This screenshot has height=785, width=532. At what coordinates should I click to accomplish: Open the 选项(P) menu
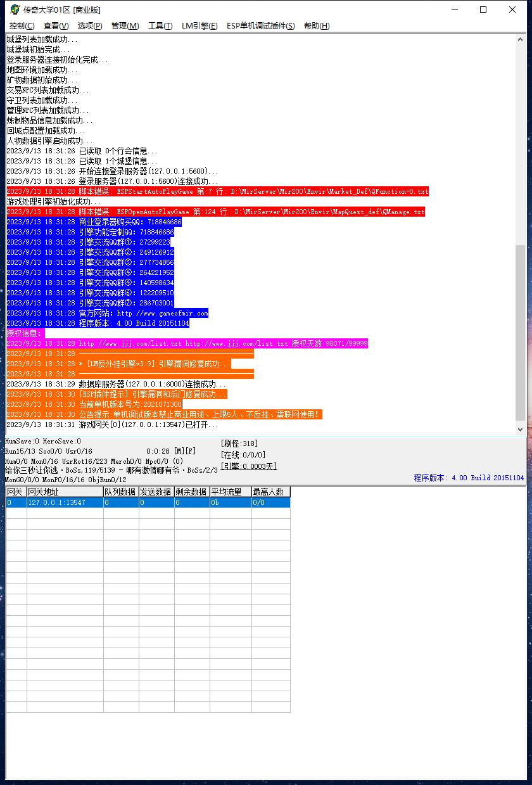pyautogui.click(x=90, y=26)
